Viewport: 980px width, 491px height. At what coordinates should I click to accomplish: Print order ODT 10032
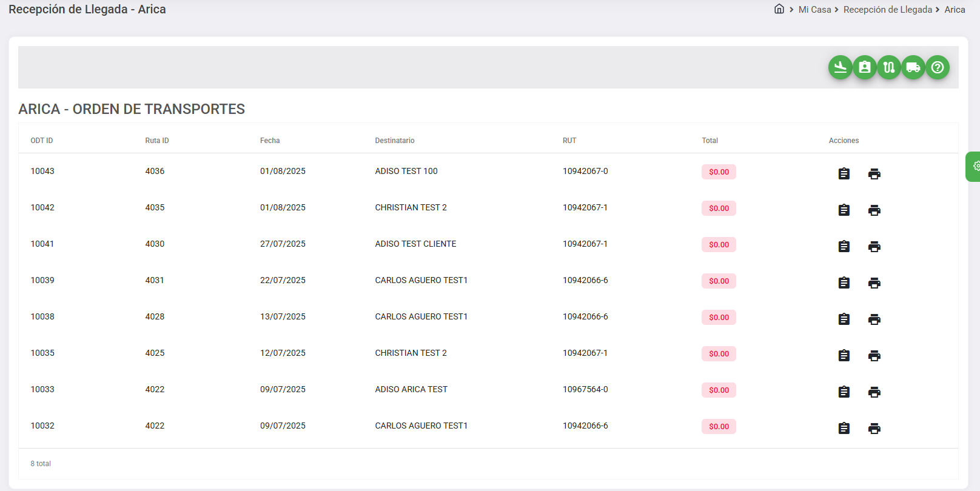coord(874,429)
